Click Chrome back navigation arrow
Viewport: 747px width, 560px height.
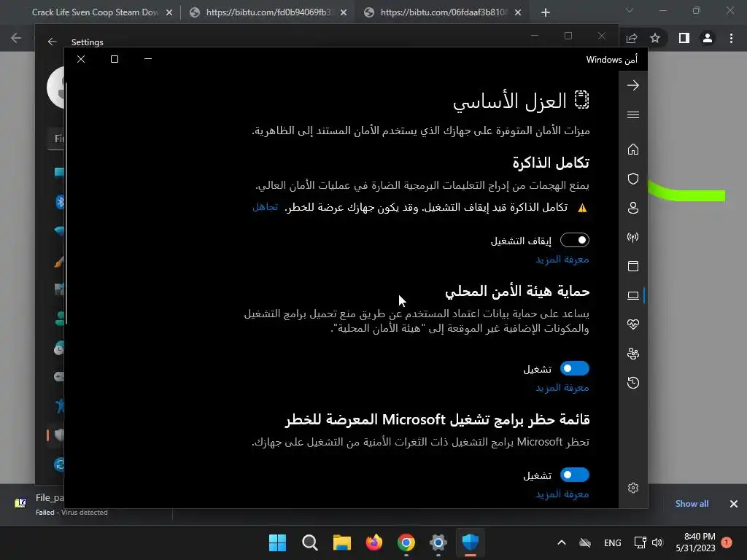tap(16, 38)
